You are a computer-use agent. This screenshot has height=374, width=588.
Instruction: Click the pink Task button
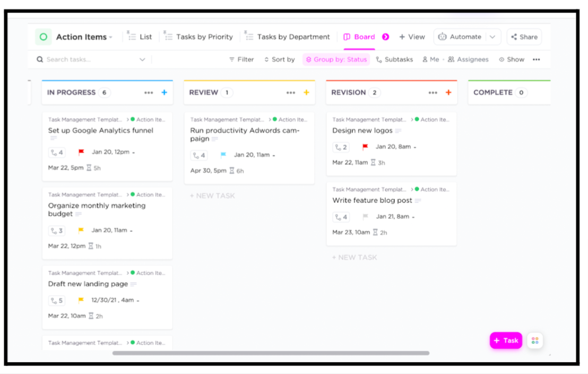[505, 341]
